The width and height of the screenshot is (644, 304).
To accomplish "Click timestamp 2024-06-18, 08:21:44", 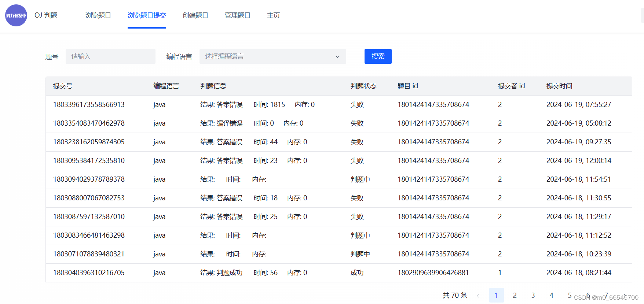I will (579, 273).
